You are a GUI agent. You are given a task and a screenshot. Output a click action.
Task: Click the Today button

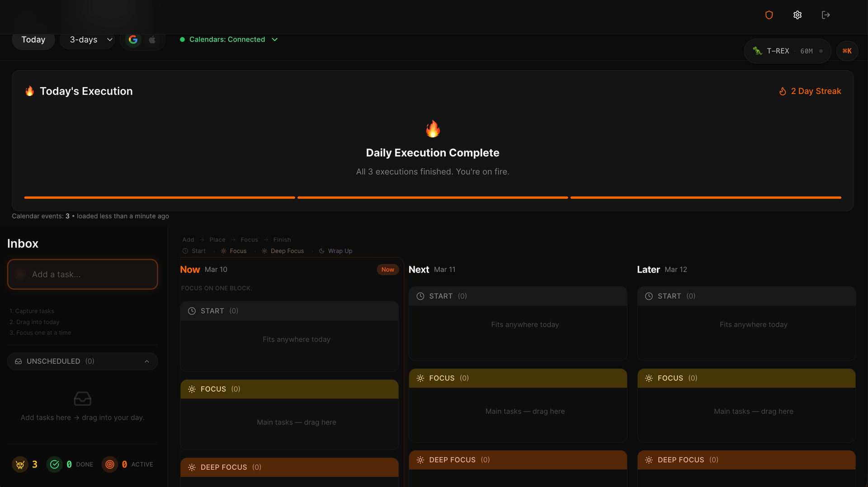click(x=33, y=40)
